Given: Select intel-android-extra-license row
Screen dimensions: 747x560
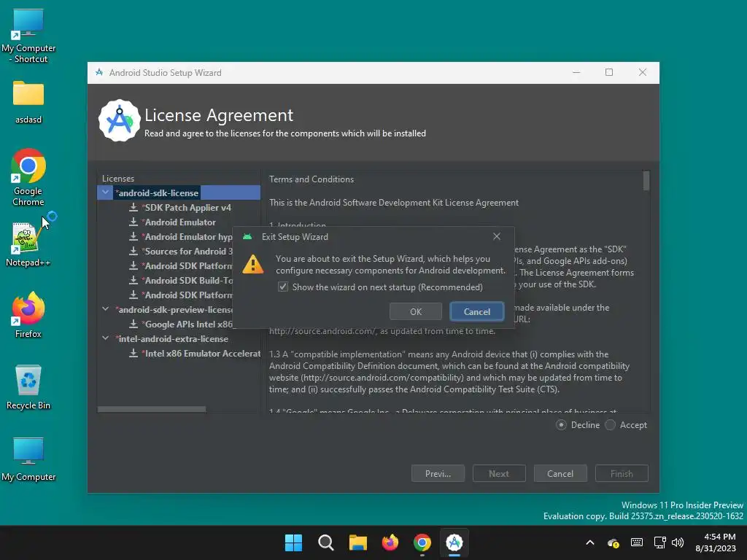Looking at the screenshot, I should pos(172,338).
